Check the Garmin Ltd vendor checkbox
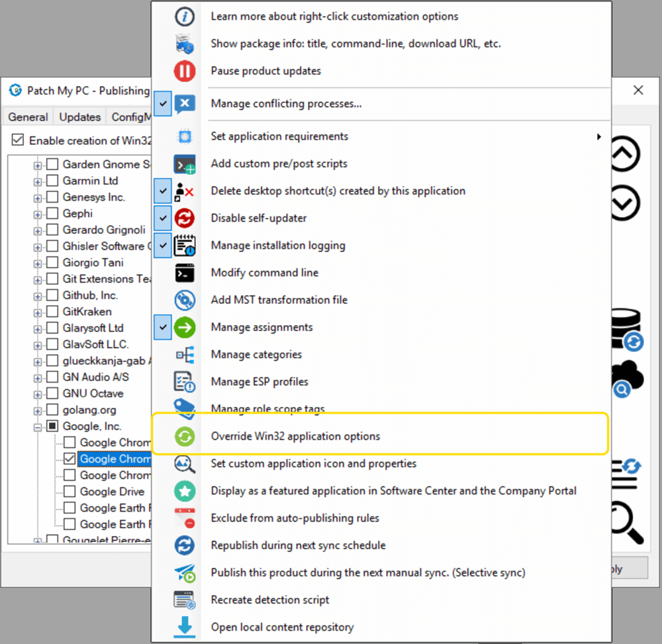The width and height of the screenshot is (662, 644). [52, 181]
